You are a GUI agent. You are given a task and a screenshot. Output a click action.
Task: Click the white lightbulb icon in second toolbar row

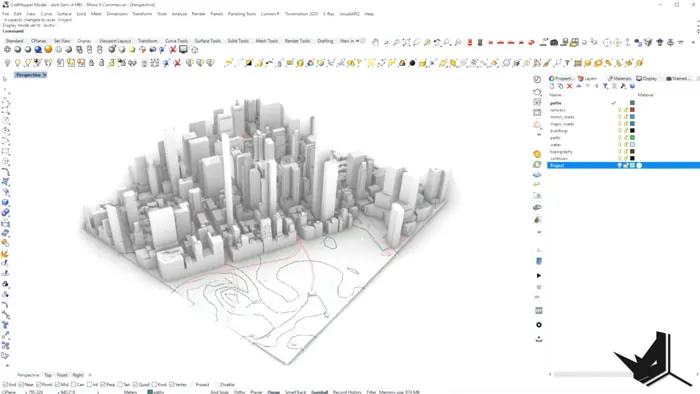tap(7, 63)
